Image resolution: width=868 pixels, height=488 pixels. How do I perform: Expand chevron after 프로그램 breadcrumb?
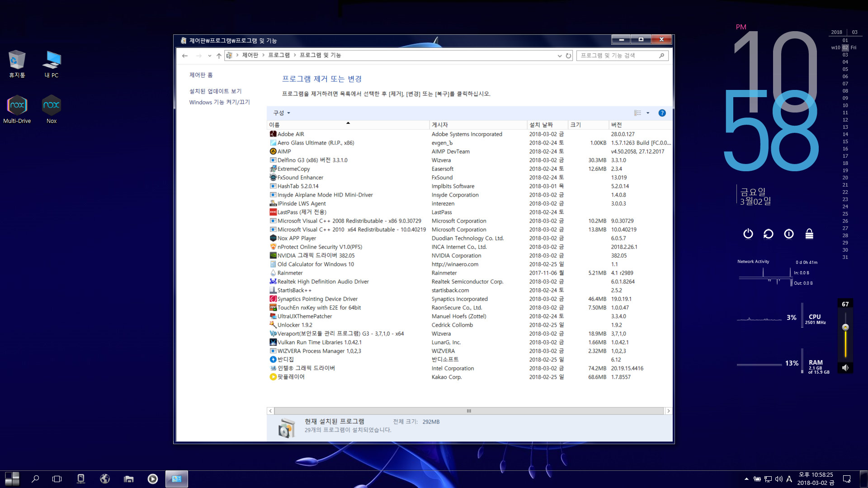coord(295,55)
